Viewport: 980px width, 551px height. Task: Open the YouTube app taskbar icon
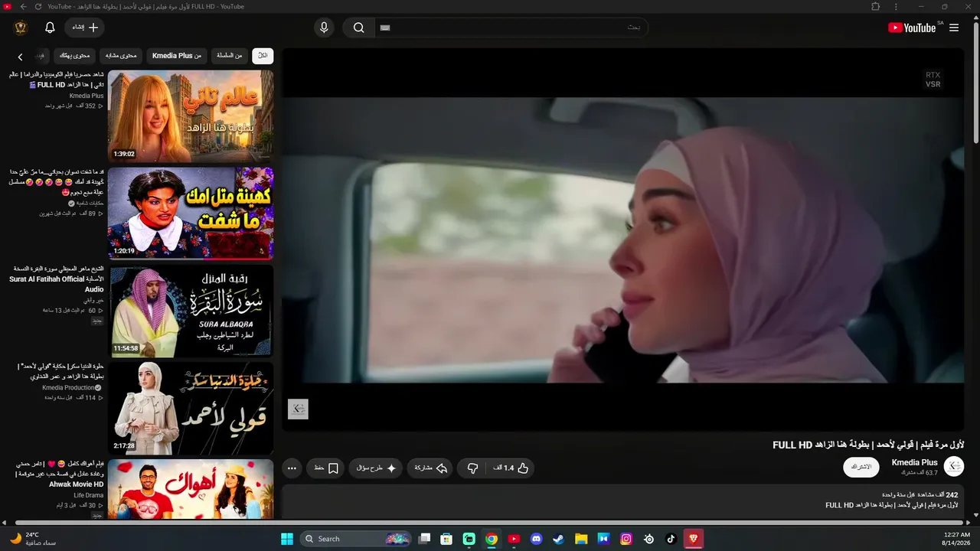coord(514,539)
